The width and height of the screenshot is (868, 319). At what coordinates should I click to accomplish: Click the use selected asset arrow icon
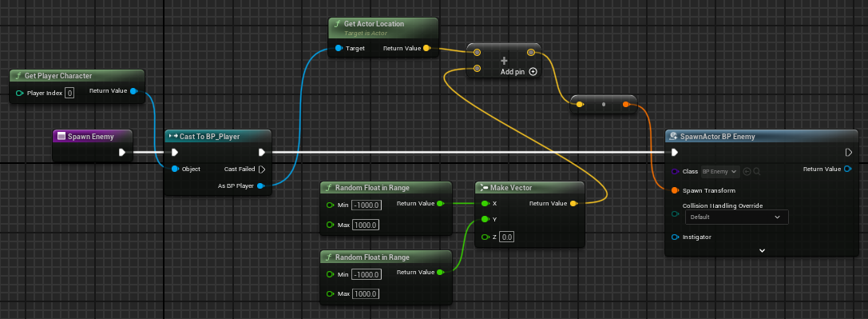[x=747, y=172]
